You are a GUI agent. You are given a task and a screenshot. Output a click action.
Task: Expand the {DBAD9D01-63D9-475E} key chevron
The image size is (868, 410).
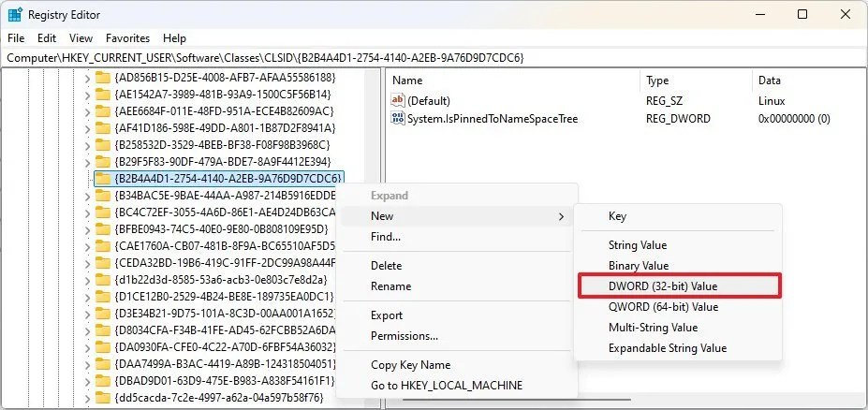87,381
